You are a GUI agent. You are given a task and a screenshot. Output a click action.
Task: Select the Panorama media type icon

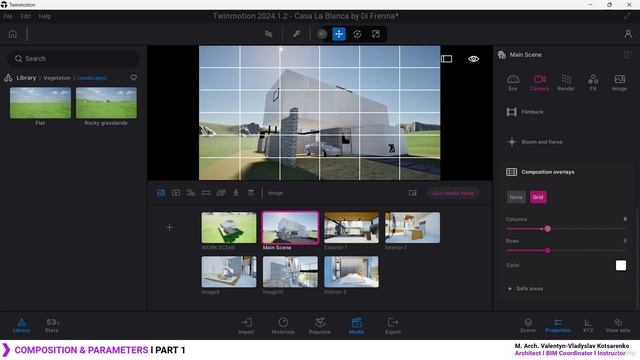coord(206,193)
